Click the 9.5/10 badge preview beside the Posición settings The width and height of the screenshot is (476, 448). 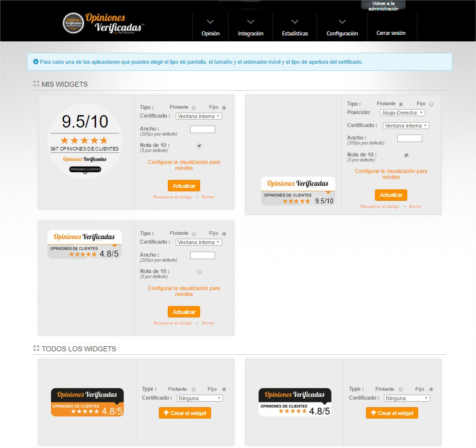298,191
